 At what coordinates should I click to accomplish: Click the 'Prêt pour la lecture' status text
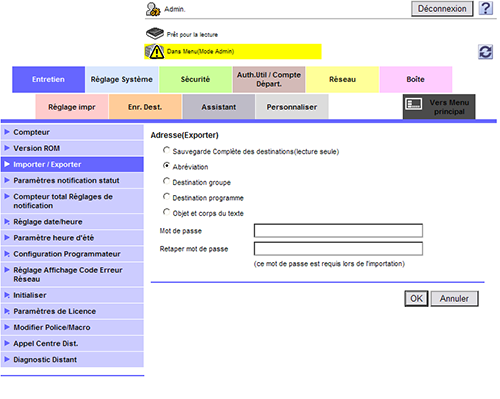click(x=192, y=35)
